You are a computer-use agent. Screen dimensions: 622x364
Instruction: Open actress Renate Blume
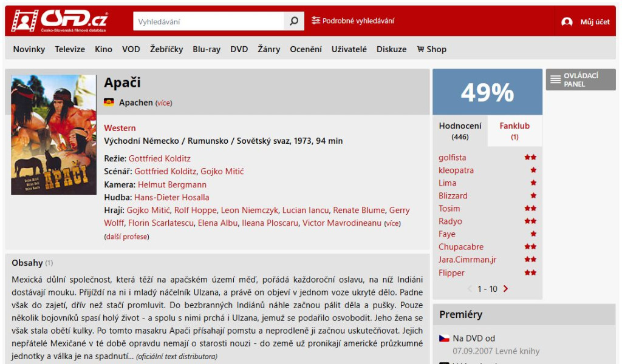(359, 210)
